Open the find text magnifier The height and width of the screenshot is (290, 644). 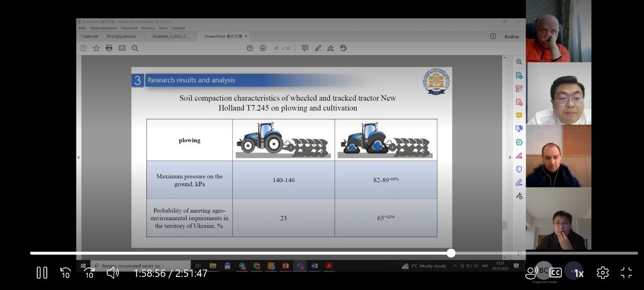click(135, 48)
